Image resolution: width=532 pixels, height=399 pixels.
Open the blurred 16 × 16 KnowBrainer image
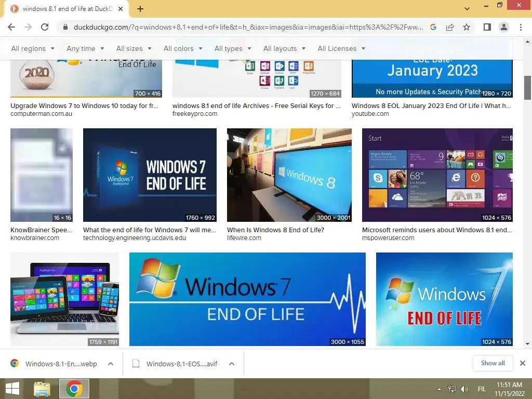pyautogui.click(x=42, y=175)
